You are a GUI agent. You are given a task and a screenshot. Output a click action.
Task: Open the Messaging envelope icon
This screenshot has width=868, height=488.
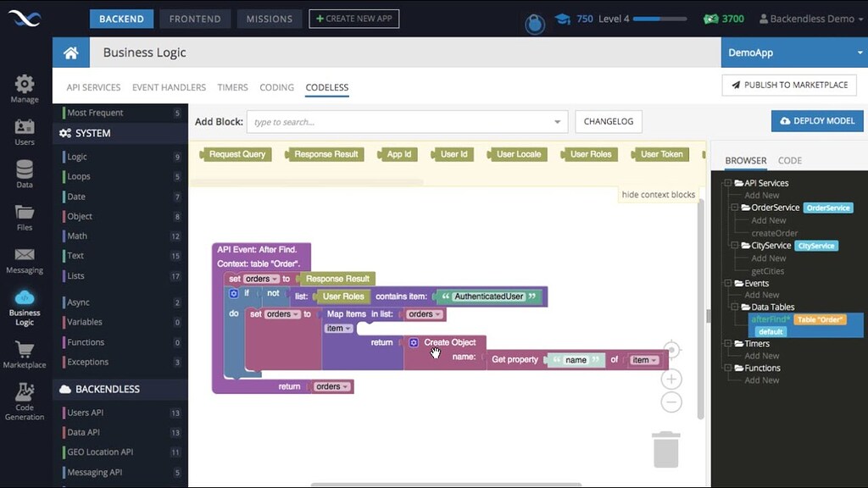click(x=25, y=254)
